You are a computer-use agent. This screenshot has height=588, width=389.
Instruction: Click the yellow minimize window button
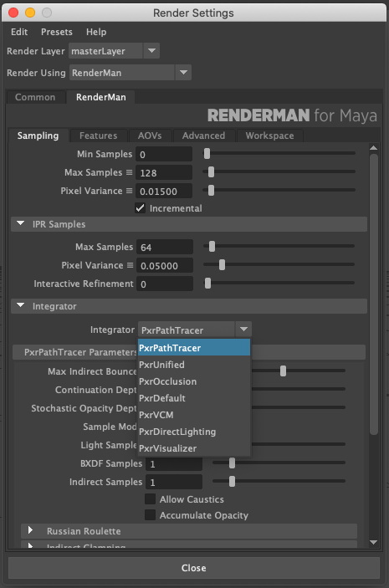coord(30,13)
